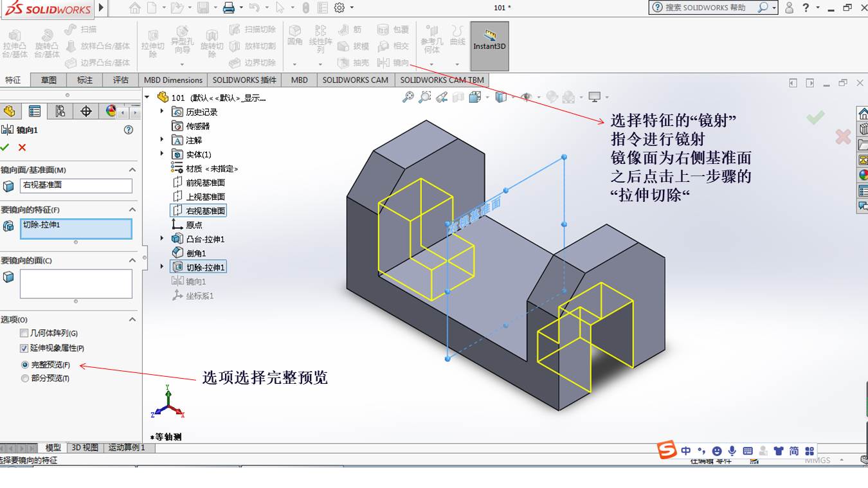
Task: Collapse the 镜向面/基准面 section
Action: pos(132,170)
